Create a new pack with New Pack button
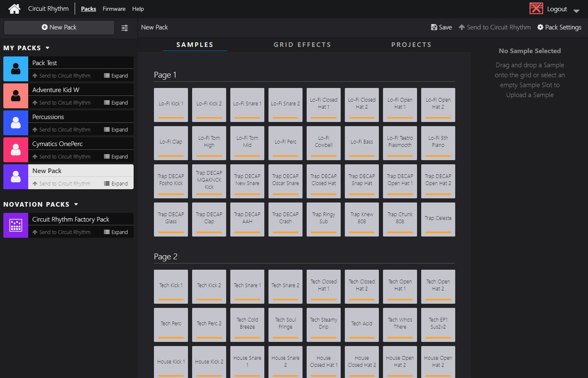 pos(59,27)
